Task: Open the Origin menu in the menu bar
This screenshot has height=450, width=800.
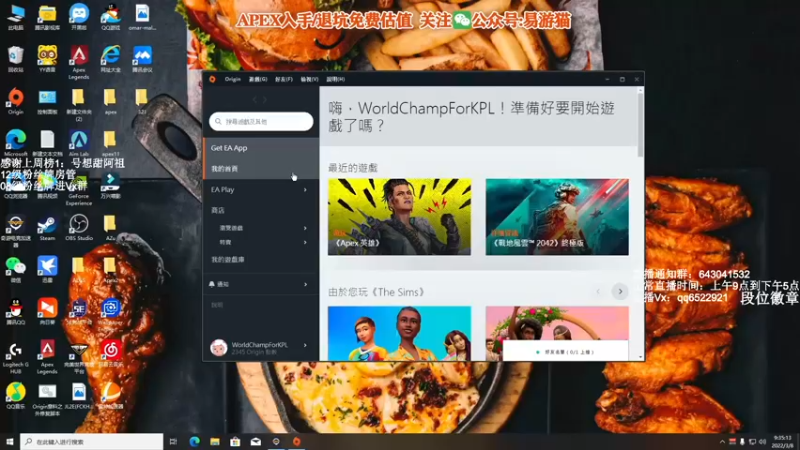Action: [x=233, y=79]
